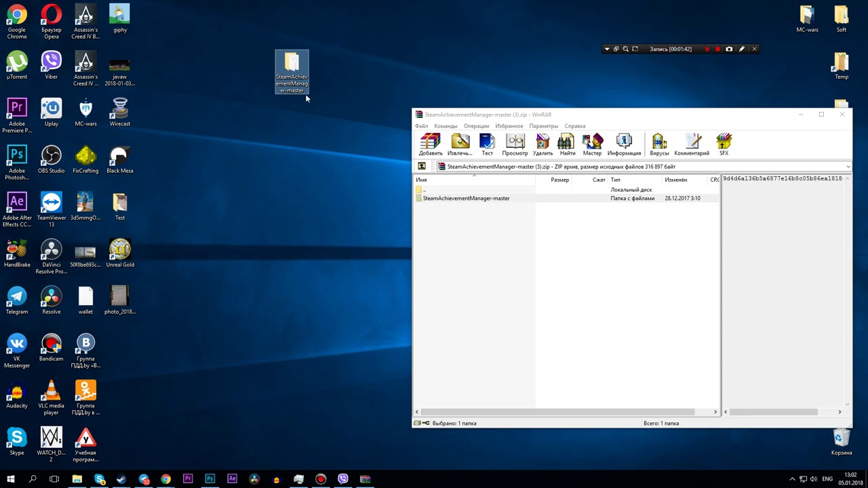This screenshot has height=488, width=868.
Task: Open the Избранное menu
Action: [x=509, y=126]
